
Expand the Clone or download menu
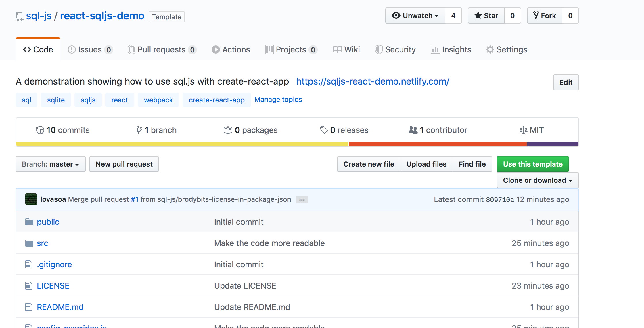(x=538, y=180)
